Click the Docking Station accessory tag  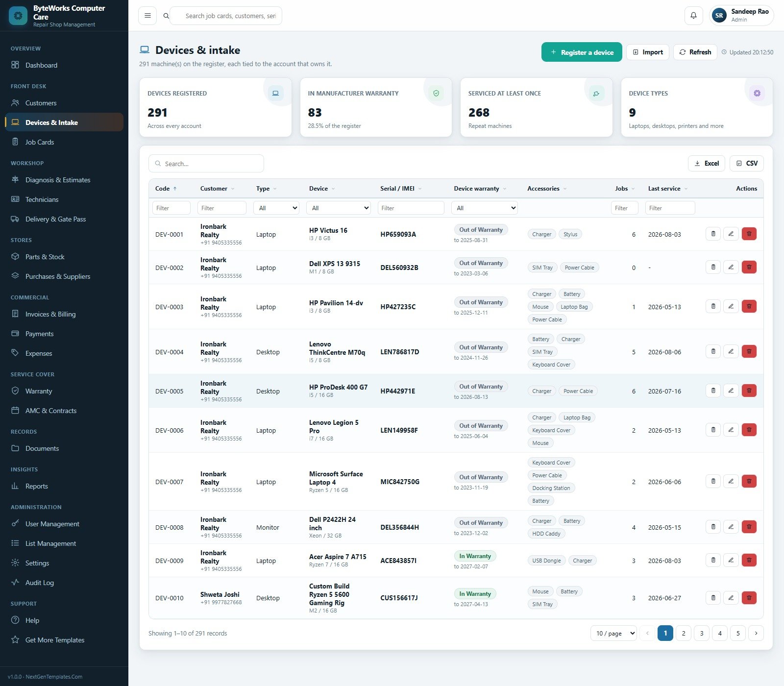click(551, 488)
